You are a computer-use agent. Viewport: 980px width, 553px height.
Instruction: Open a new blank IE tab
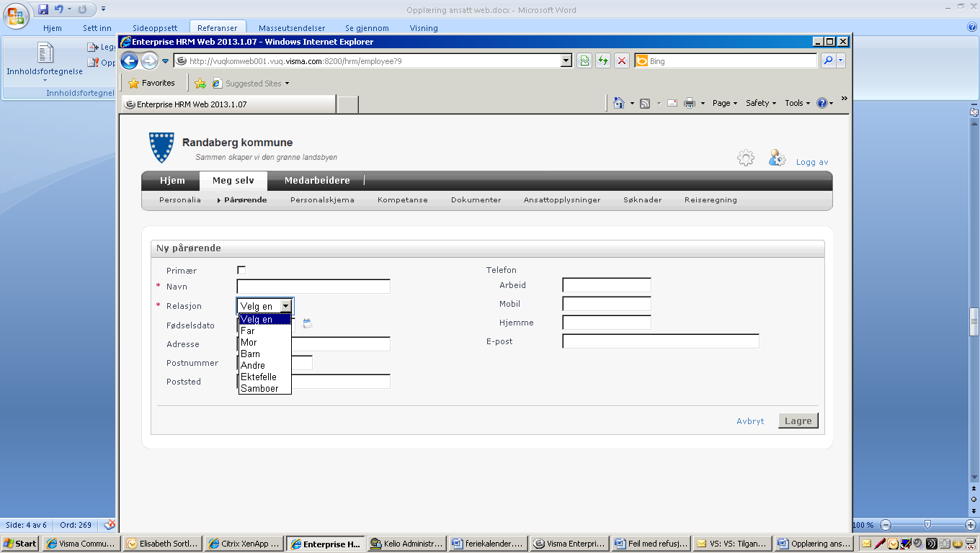348,104
